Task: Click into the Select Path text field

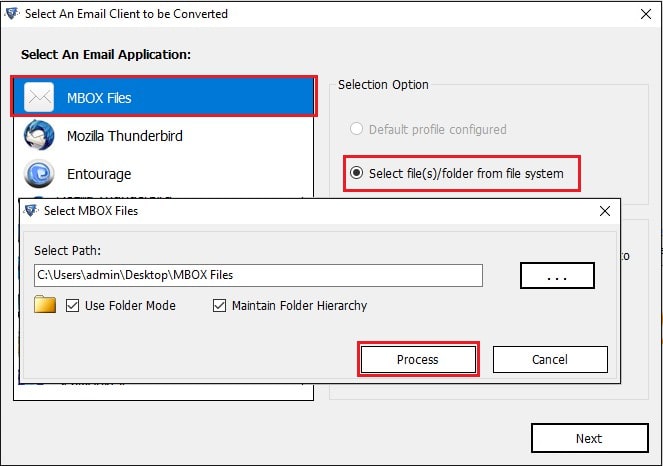Action: click(258, 275)
